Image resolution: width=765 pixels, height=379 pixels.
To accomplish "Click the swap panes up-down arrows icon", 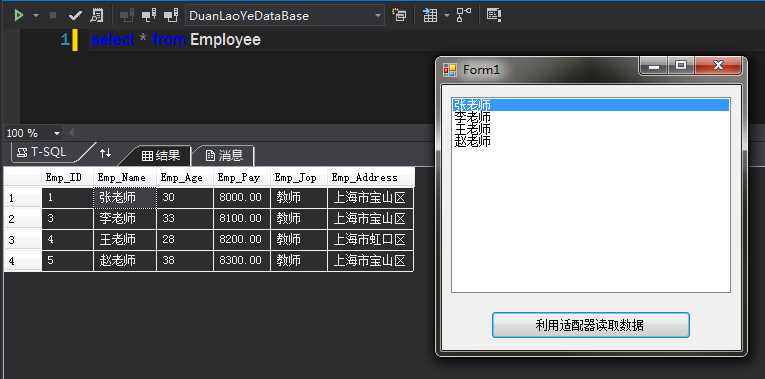I will [105, 153].
